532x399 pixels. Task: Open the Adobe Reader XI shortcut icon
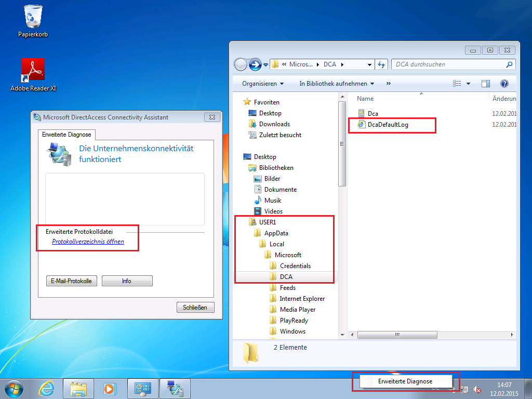pos(33,75)
